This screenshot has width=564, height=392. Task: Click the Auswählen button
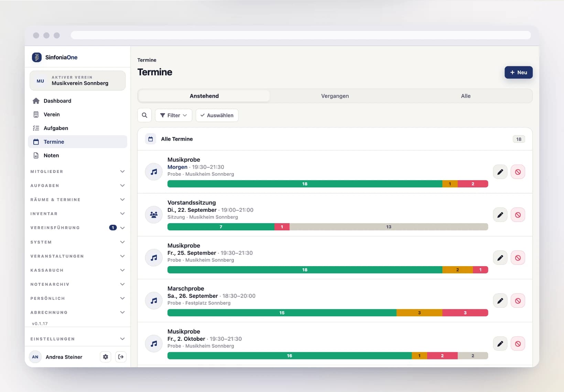217,115
